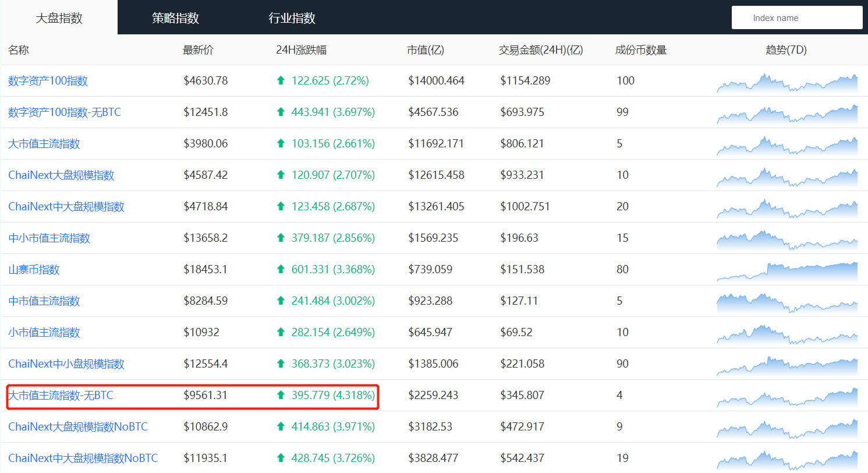This screenshot has width=868, height=473.
Task: Click the 24H涨跌幅 column header
Action: [302, 50]
